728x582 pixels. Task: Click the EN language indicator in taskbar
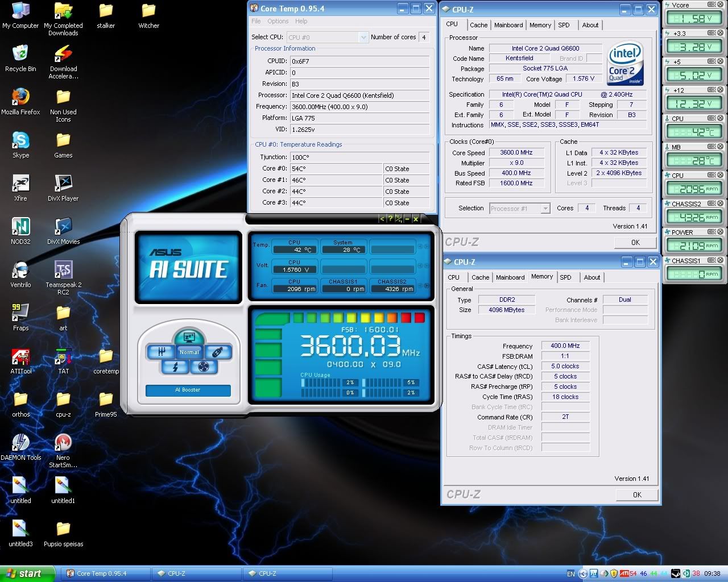point(571,573)
